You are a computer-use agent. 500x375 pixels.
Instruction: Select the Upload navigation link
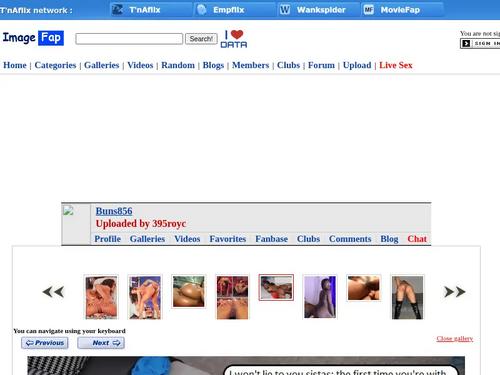pos(357,65)
